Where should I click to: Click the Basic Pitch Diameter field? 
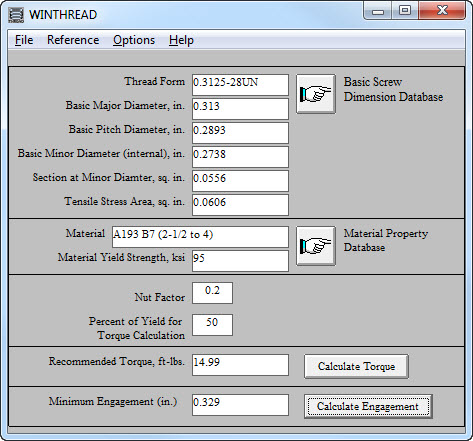(x=240, y=133)
